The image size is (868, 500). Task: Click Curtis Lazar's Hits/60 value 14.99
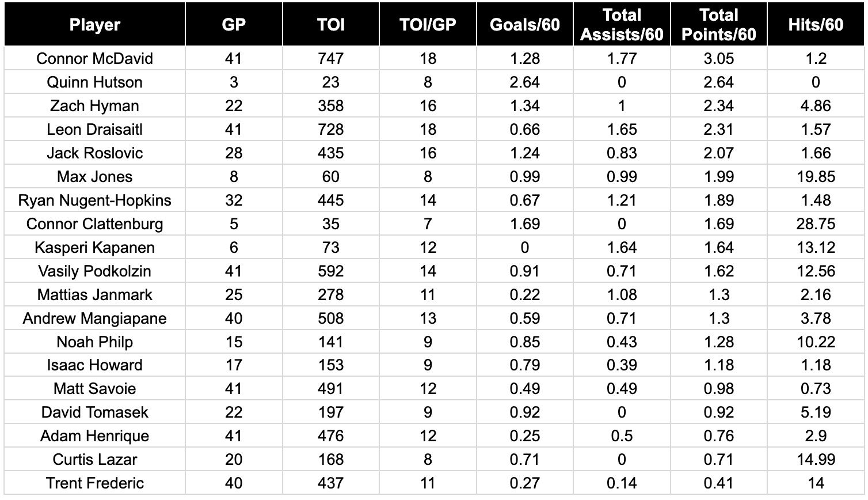(x=816, y=460)
